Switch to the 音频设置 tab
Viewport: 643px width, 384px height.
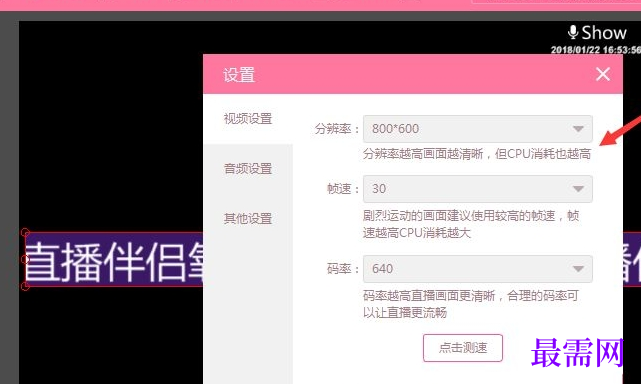(x=248, y=169)
